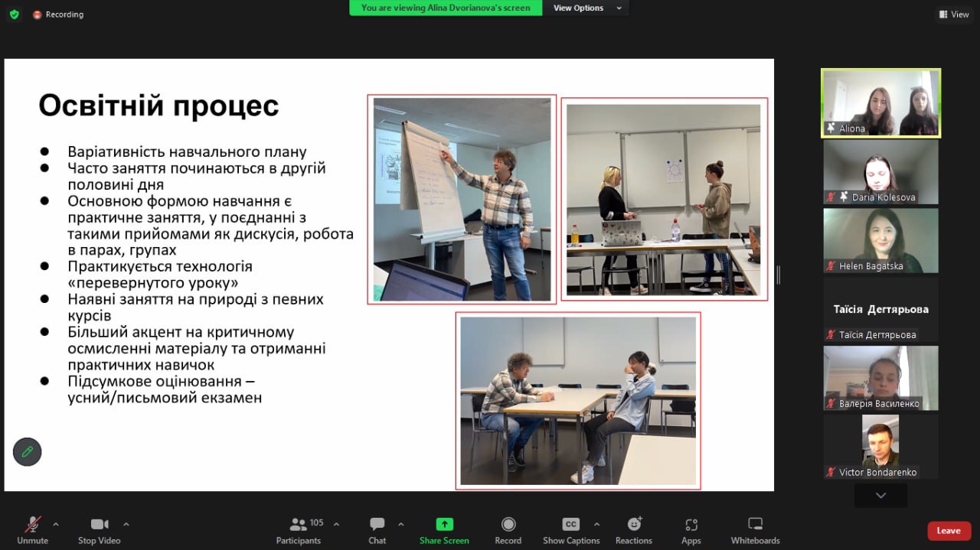Open the Reactions menu
Image resolution: width=980 pixels, height=550 pixels.
click(x=634, y=525)
